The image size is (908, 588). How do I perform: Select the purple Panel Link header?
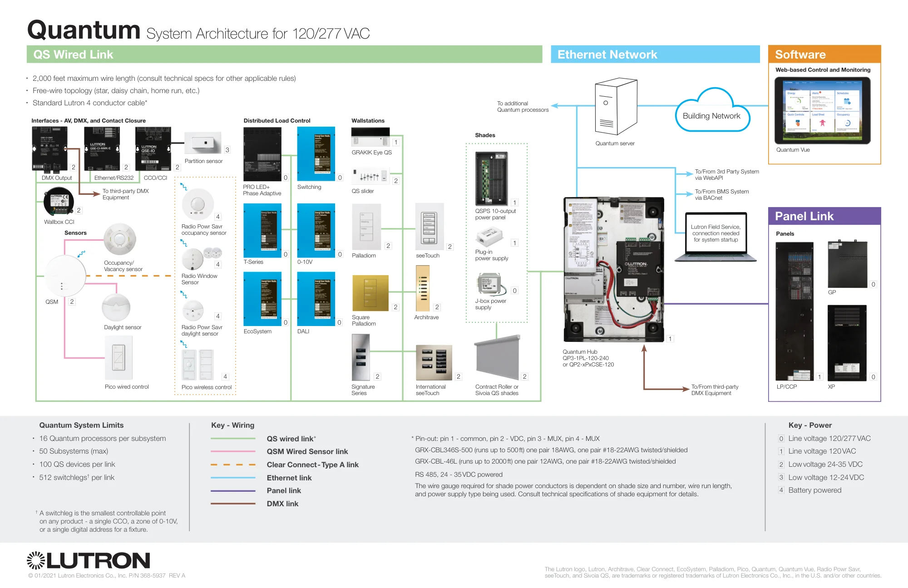(824, 216)
